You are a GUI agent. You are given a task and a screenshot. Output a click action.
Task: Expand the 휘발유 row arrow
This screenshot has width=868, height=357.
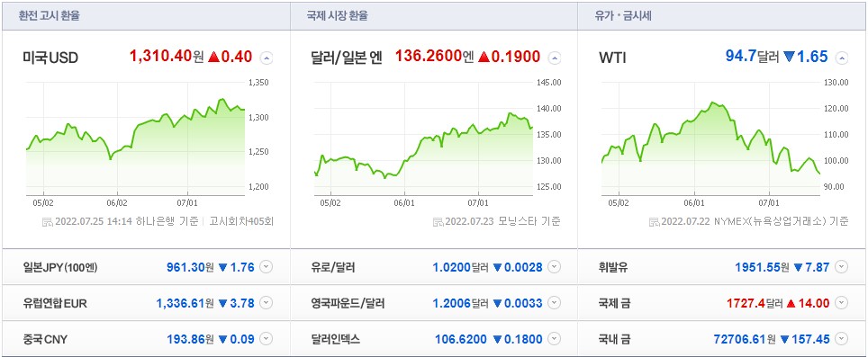tap(841, 267)
